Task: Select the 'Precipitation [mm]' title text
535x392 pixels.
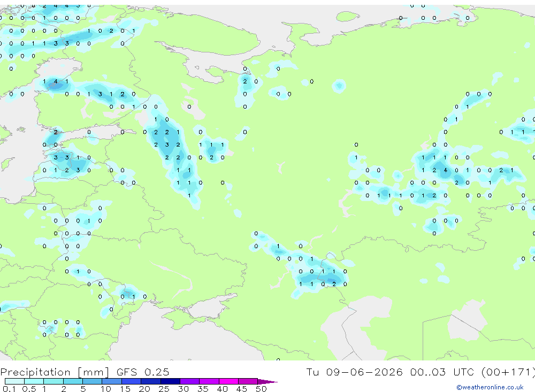Action: click(x=55, y=372)
